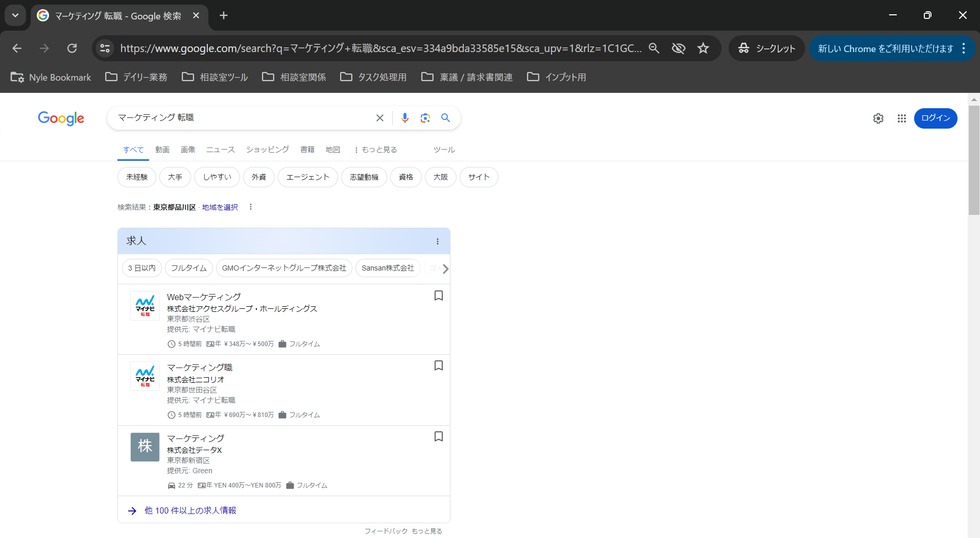This screenshot has height=538, width=980.
Task: Open Google settings gear icon
Action: [878, 118]
